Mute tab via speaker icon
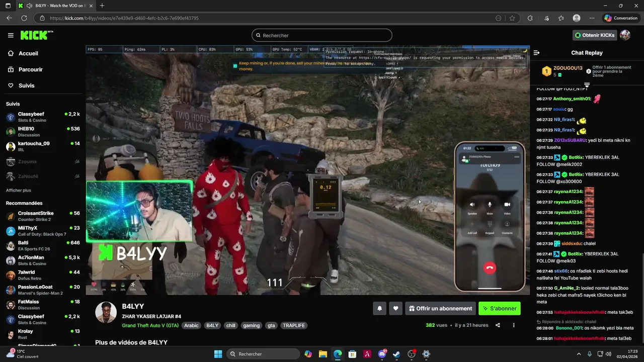This screenshot has width=644, height=362. [29, 6]
